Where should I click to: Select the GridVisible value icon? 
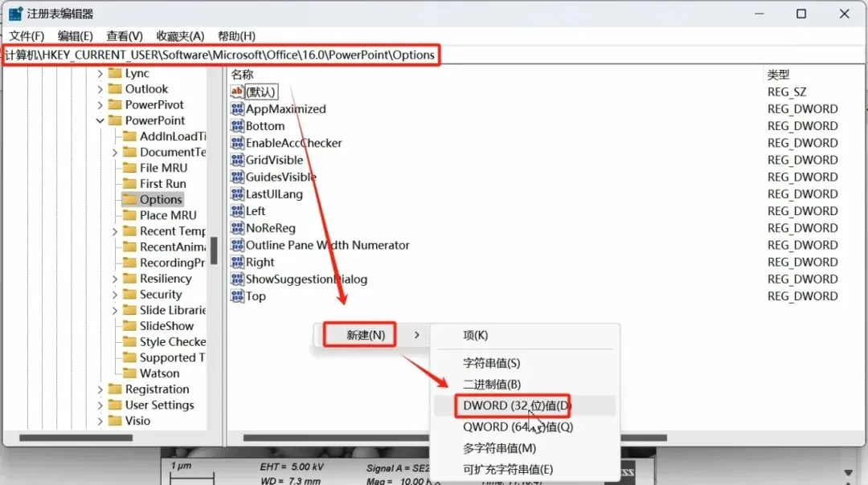(237, 160)
